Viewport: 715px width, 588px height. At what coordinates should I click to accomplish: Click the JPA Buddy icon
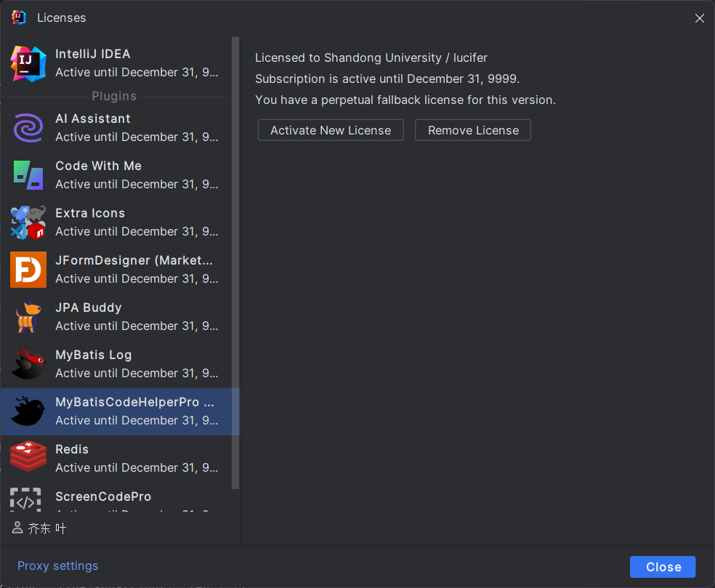[28, 317]
